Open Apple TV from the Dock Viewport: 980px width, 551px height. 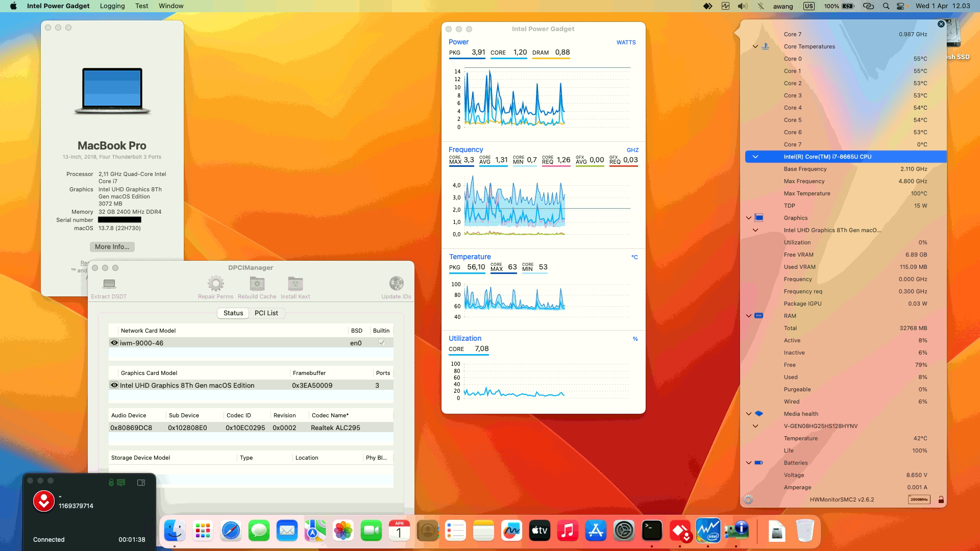click(x=540, y=531)
